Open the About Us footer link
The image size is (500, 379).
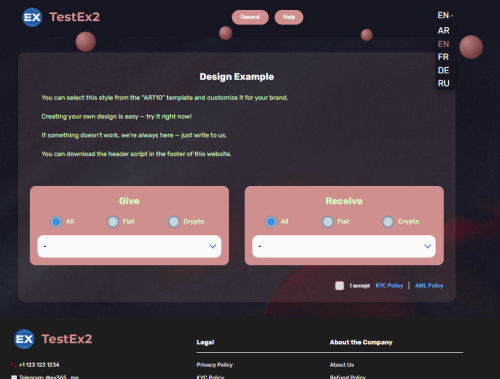[342, 365]
